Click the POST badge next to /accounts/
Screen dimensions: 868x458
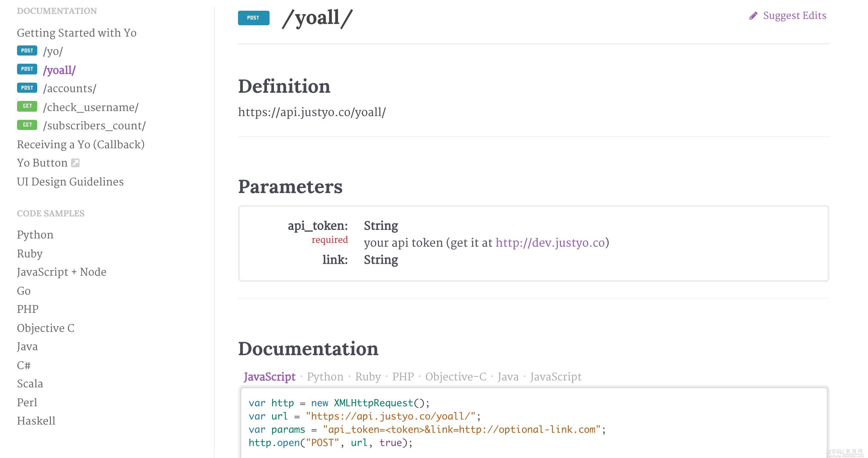27,88
